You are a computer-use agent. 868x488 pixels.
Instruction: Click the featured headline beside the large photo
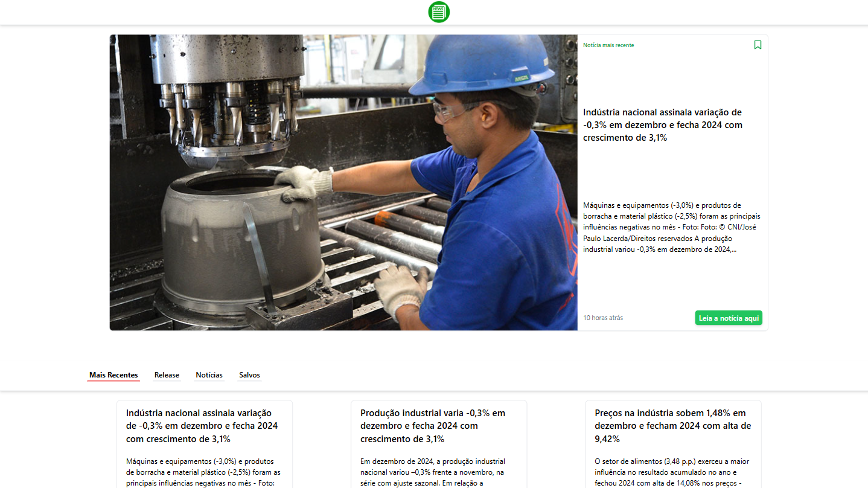(663, 125)
